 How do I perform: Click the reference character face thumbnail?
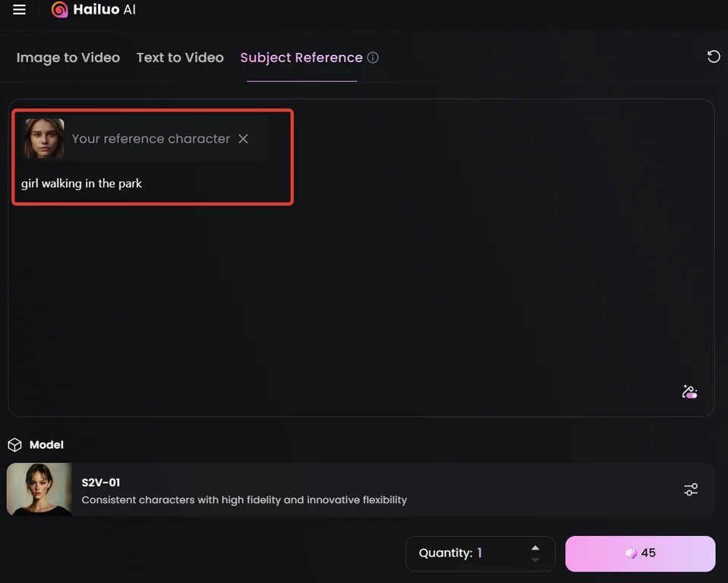click(44, 139)
